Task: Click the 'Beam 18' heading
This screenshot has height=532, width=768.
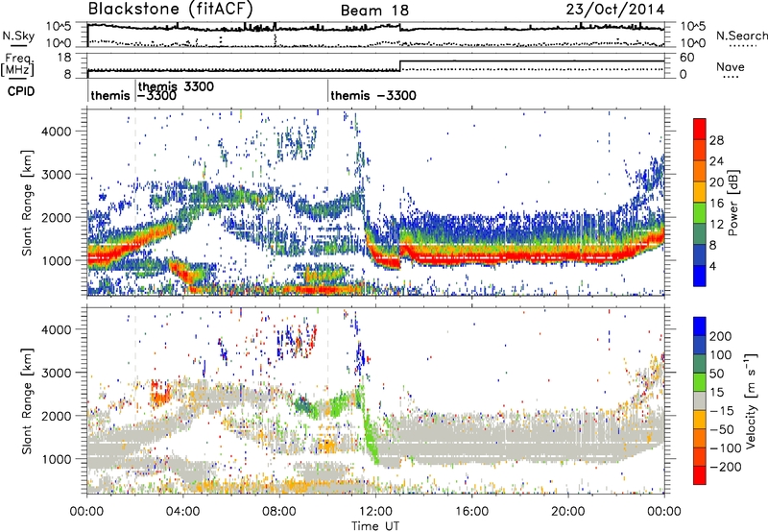Action: 374,11
